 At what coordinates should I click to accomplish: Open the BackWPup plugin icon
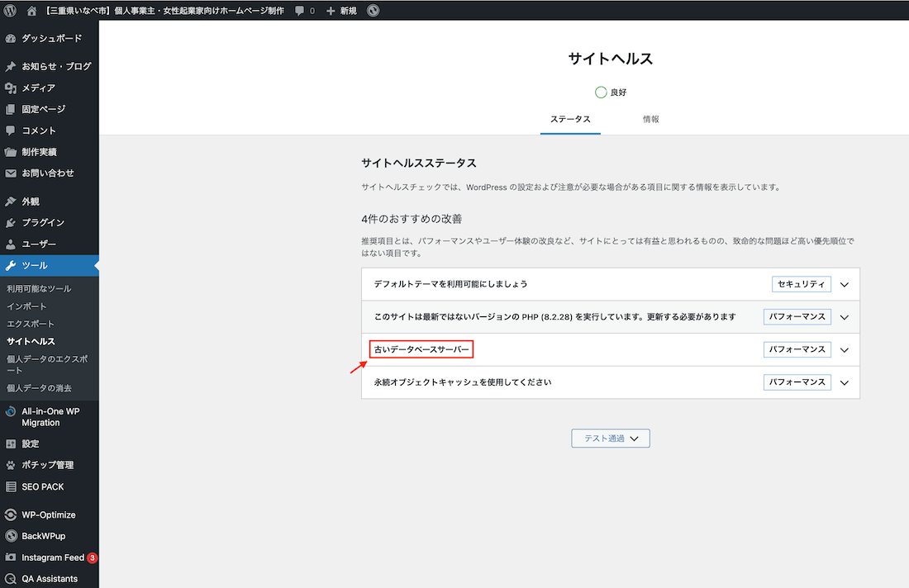coord(10,536)
